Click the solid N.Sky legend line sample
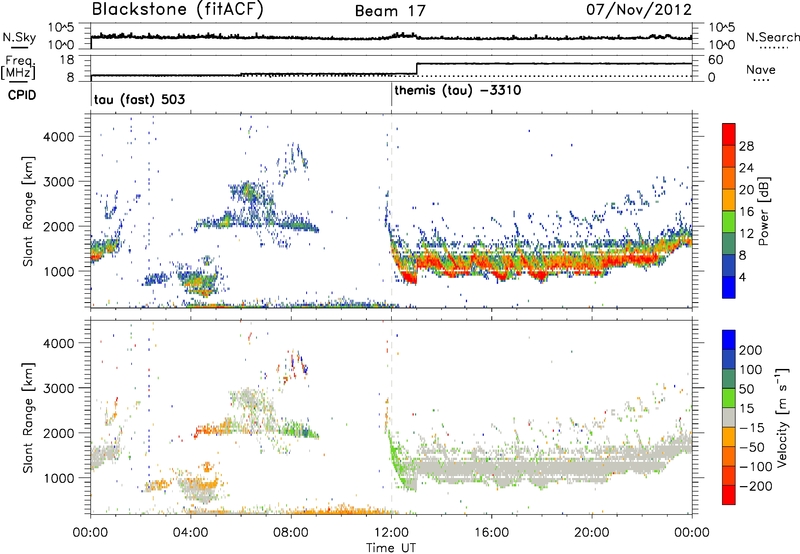This screenshot has height=554, width=800. tap(19, 47)
